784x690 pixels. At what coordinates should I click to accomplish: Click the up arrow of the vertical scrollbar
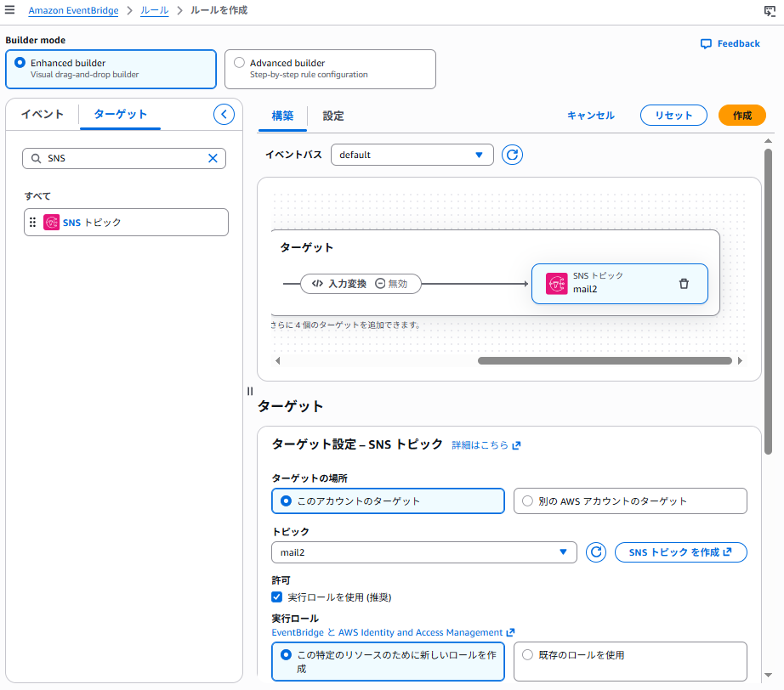[768, 141]
